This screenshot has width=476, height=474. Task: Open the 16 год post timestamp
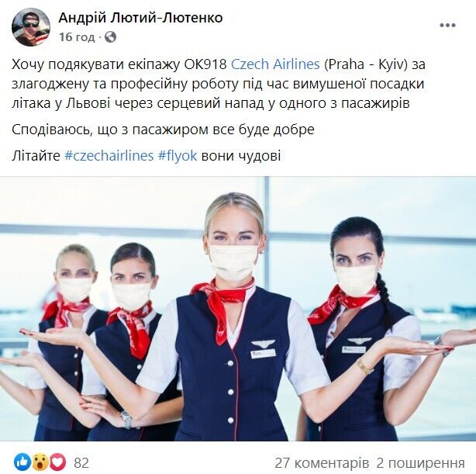(x=77, y=37)
